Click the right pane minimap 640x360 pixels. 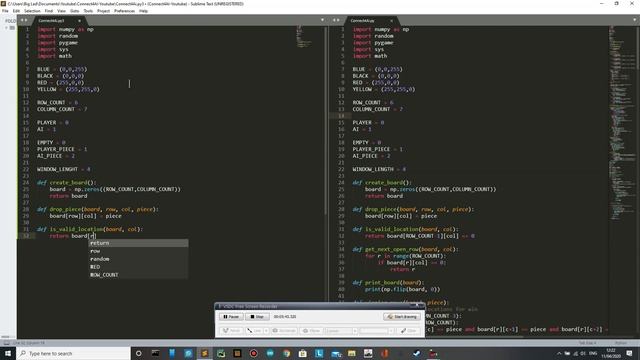621,122
